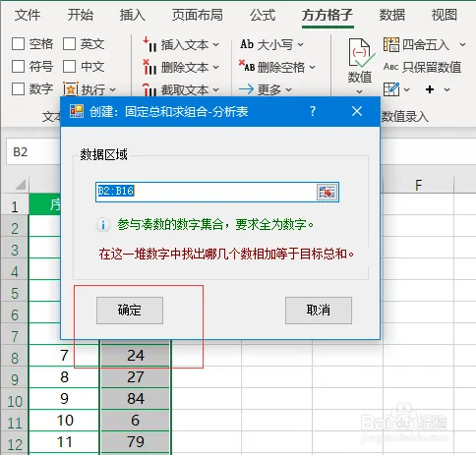Click the 截取文本 icon
This screenshot has height=455, width=476.
point(149,89)
